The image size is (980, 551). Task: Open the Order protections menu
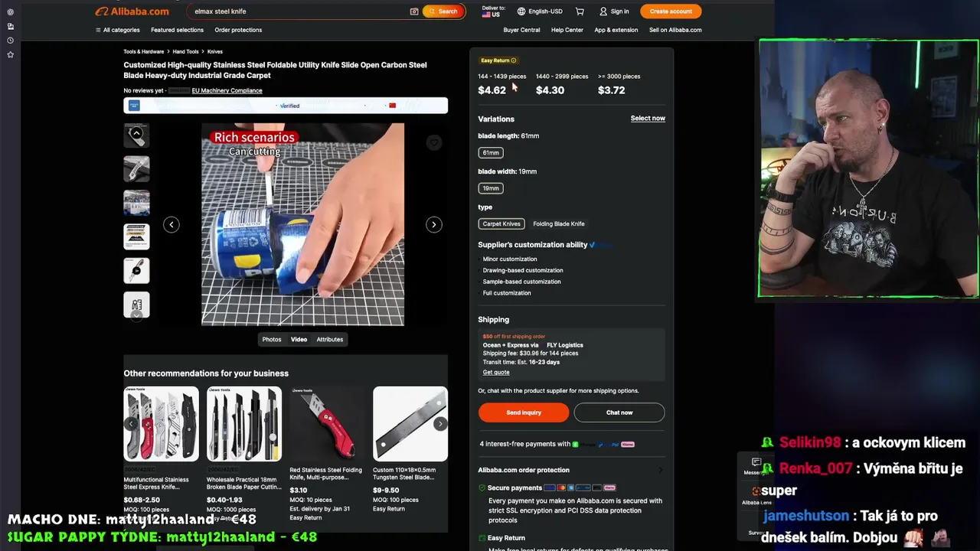[238, 30]
